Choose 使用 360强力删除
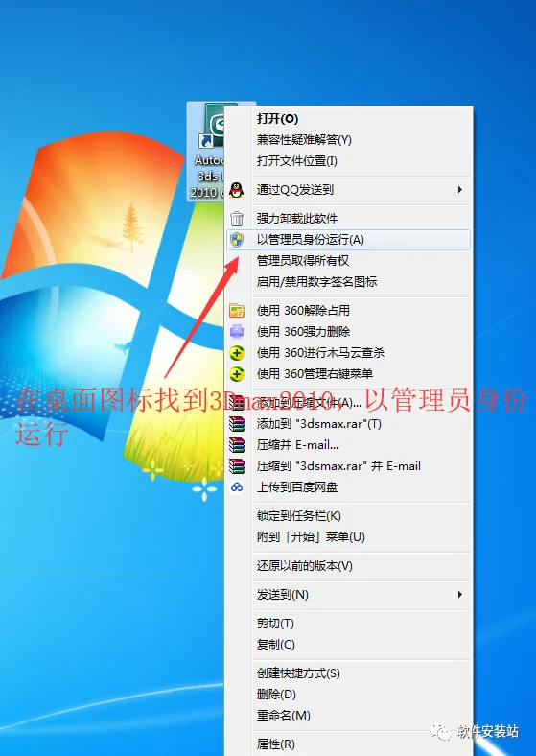The width and height of the screenshot is (536, 756). point(348,332)
